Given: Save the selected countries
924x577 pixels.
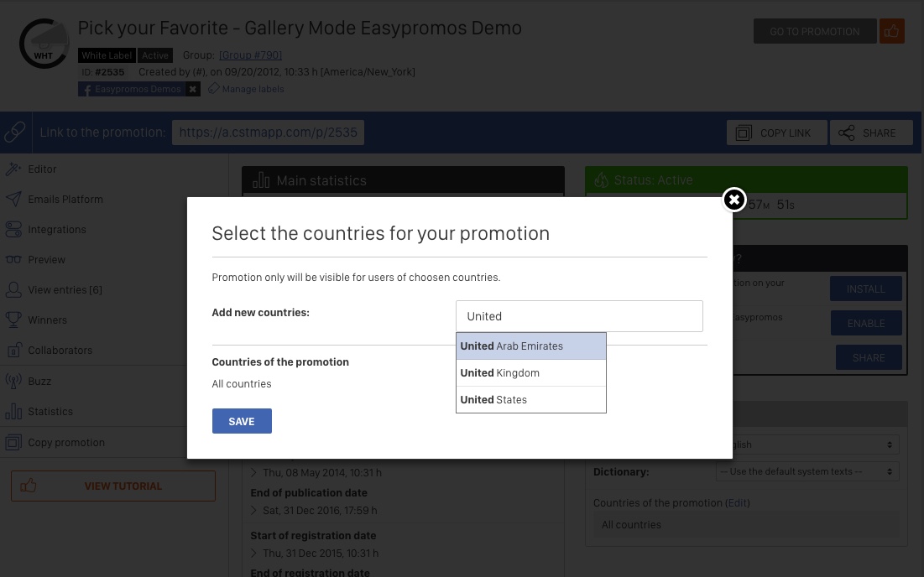Looking at the screenshot, I should [x=242, y=421].
